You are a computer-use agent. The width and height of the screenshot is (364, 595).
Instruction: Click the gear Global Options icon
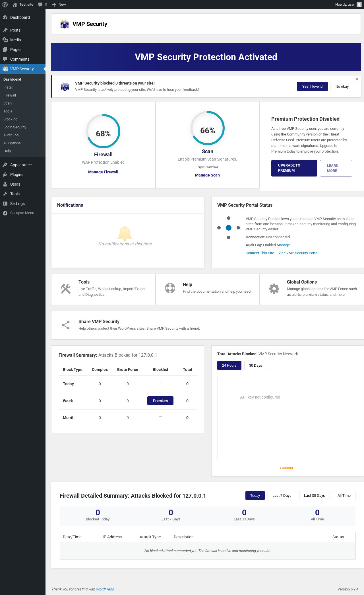coord(274,289)
